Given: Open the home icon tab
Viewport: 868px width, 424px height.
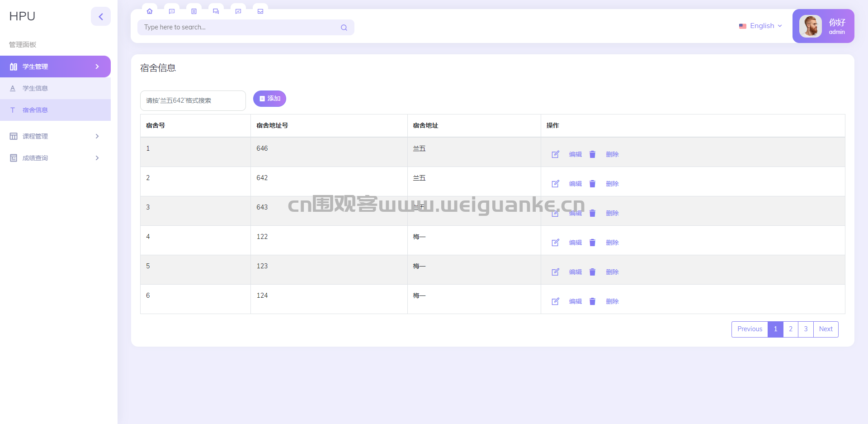Looking at the screenshot, I should pyautogui.click(x=150, y=11).
